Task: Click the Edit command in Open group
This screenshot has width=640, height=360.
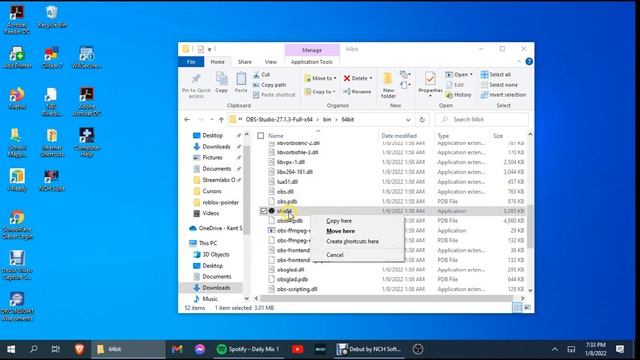Action: point(455,85)
